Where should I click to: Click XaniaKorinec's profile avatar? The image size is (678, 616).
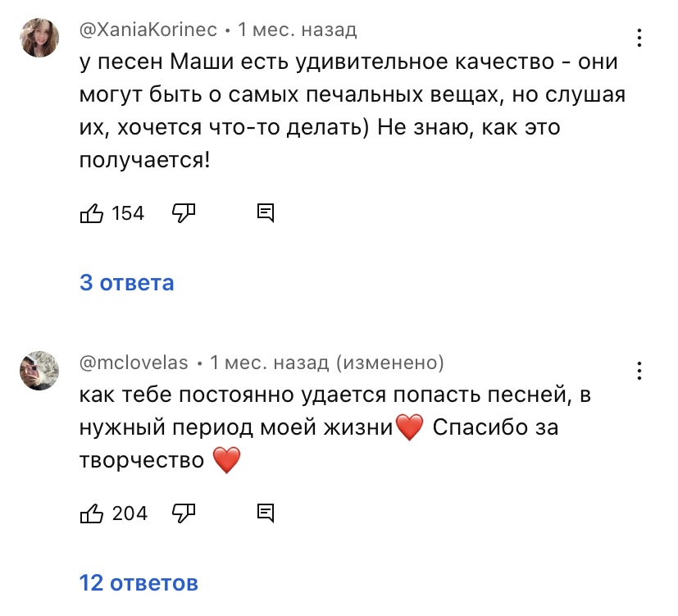39,38
